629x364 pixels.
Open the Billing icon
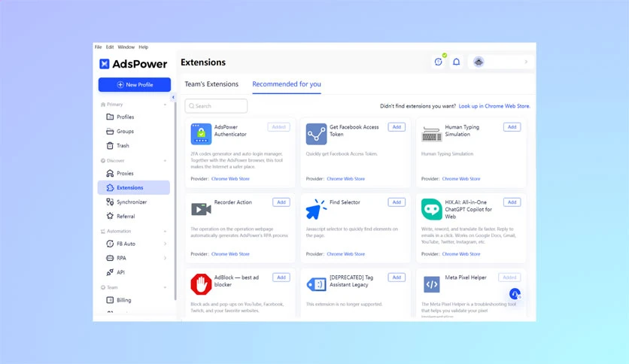pos(110,300)
